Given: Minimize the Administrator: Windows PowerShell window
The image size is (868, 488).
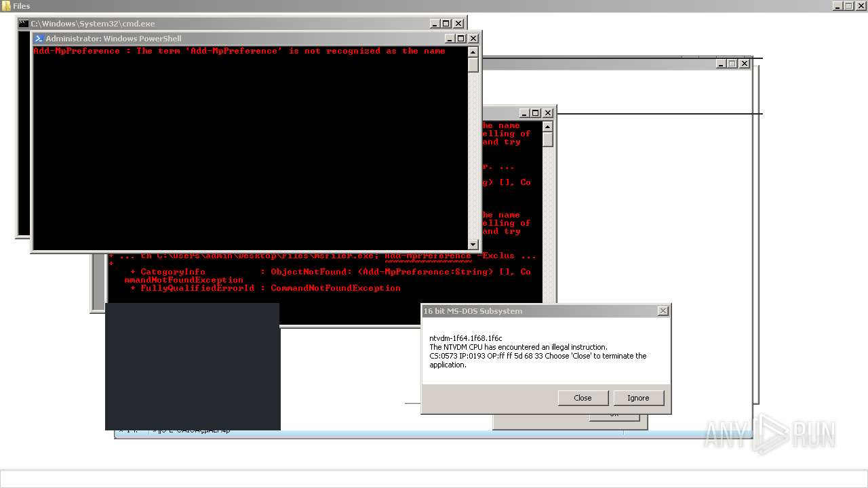Looking at the screenshot, I should coord(449,39).
